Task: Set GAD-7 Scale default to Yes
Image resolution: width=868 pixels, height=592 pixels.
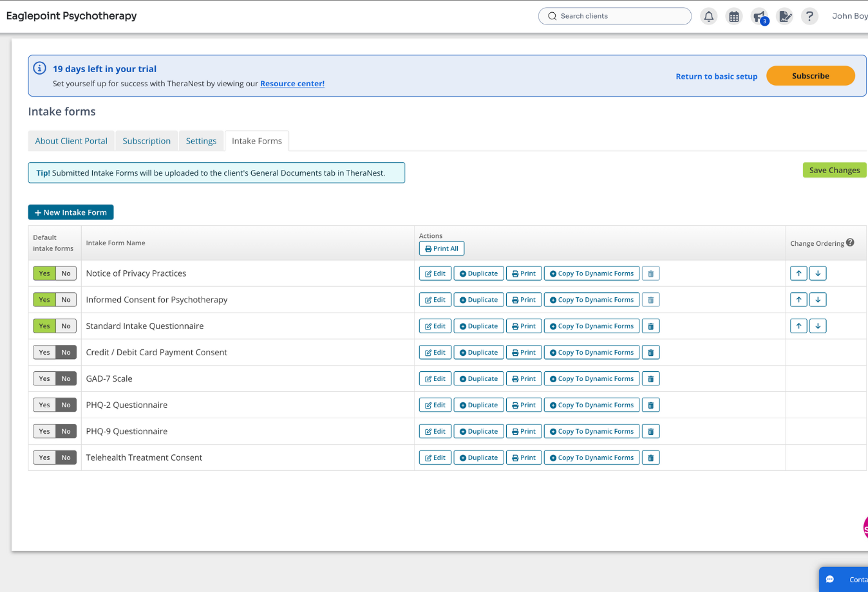Action: click(44, 379)
